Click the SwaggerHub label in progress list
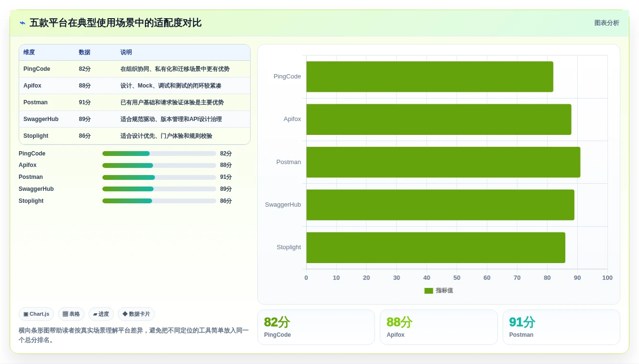Screen dimensions: 639x364 click(36, 189)
